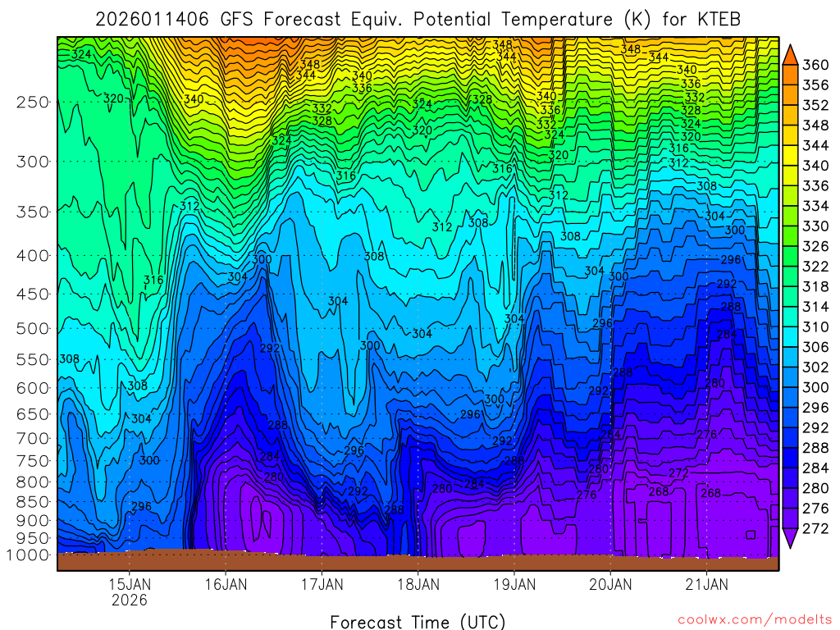Select the 15JAN date label on time axis
Image resolution: width=840 pixels, height=630 pixels.
click(130, 584)
